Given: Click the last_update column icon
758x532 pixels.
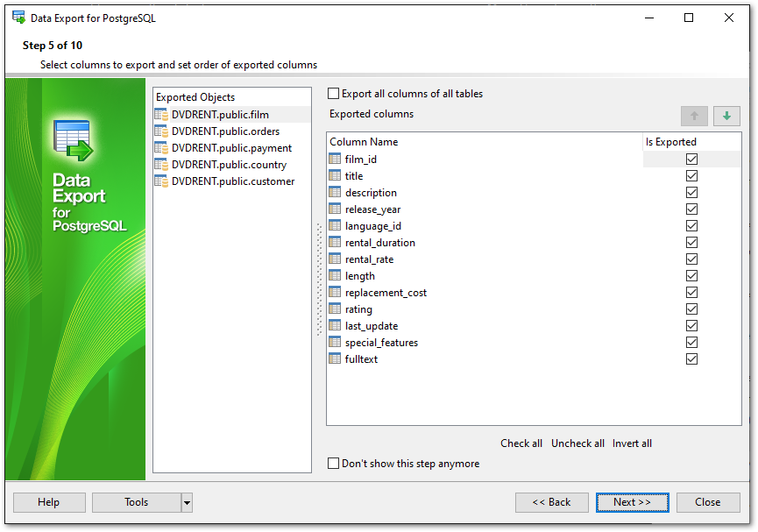Looking at the screenshot, I should [x=335, y=325].
